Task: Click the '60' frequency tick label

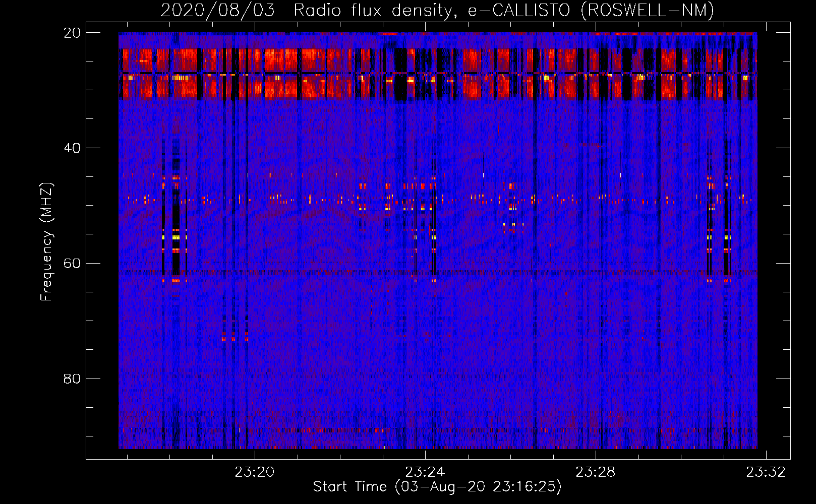Action: click(x=72, y=264)
